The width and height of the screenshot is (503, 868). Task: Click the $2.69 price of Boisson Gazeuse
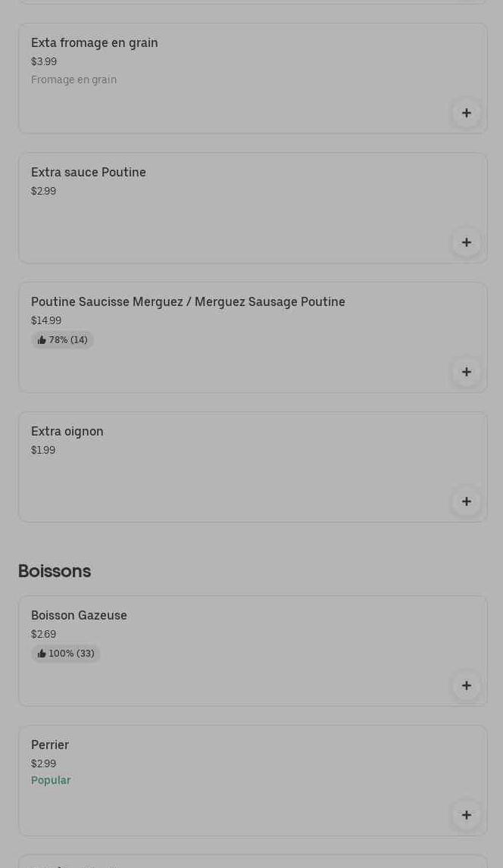pos(43,635)
